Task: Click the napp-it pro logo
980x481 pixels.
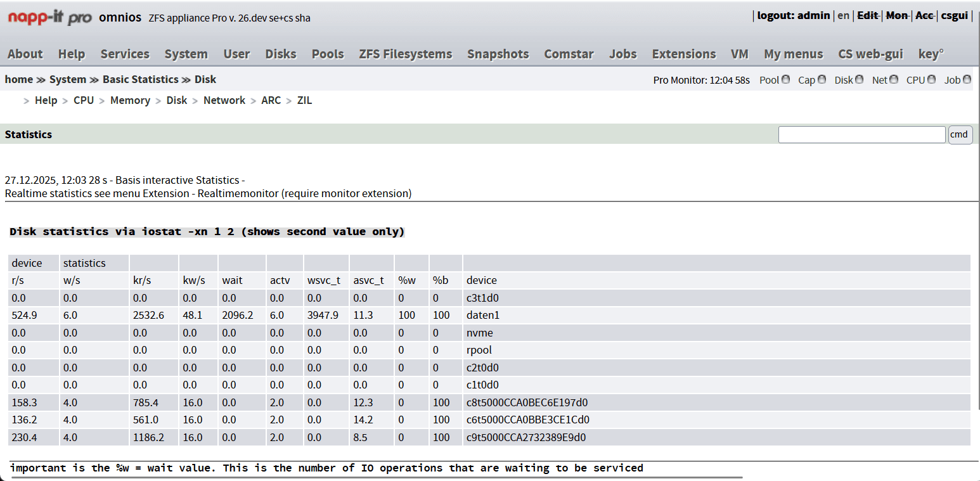Action: point(50,17)
